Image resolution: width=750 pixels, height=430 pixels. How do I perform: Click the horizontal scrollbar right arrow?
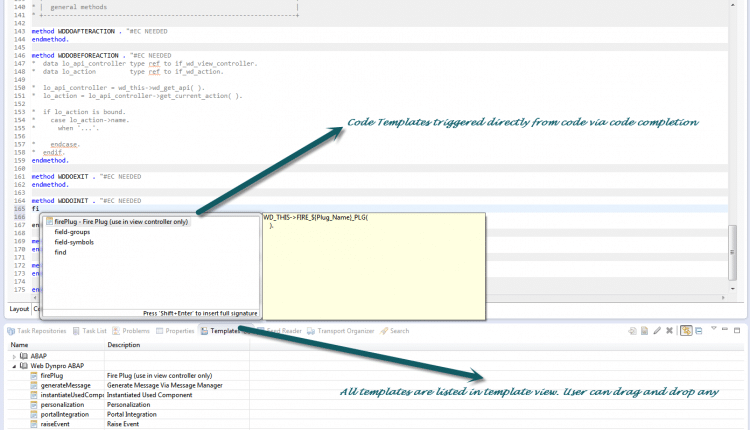click(723, 298)
